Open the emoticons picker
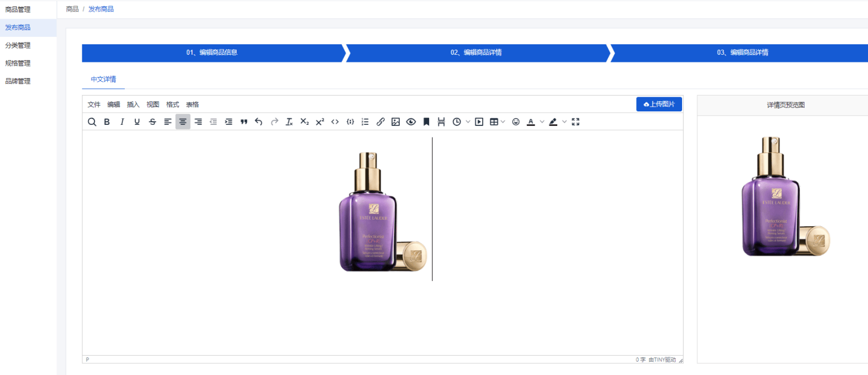 (516, 122)
